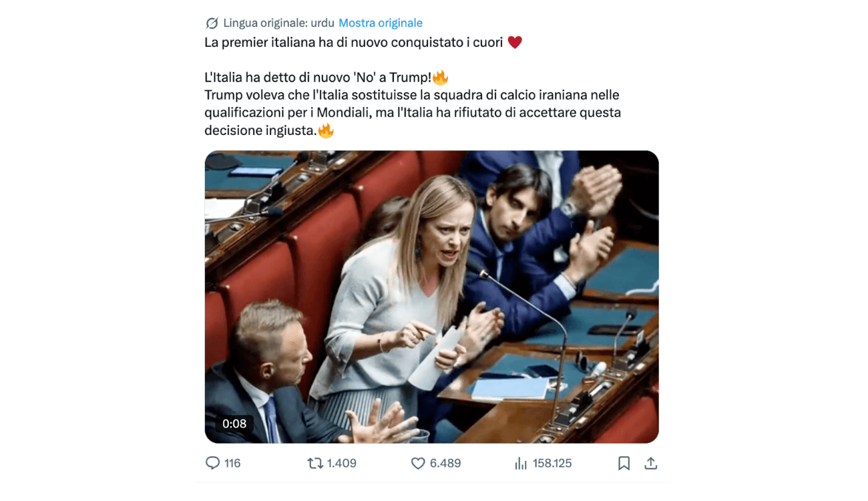Like the post with the heart outline icon
The image size is (868, 501).
tap(418, 463)
